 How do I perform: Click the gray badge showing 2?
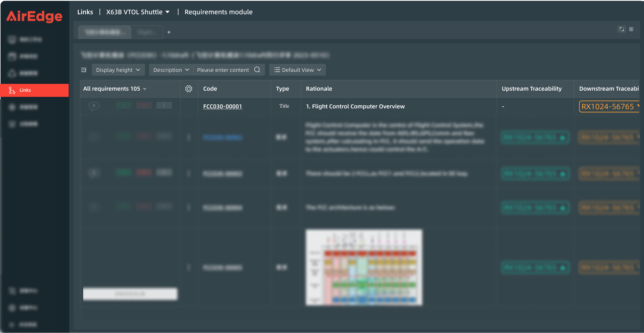coord(164,105)
